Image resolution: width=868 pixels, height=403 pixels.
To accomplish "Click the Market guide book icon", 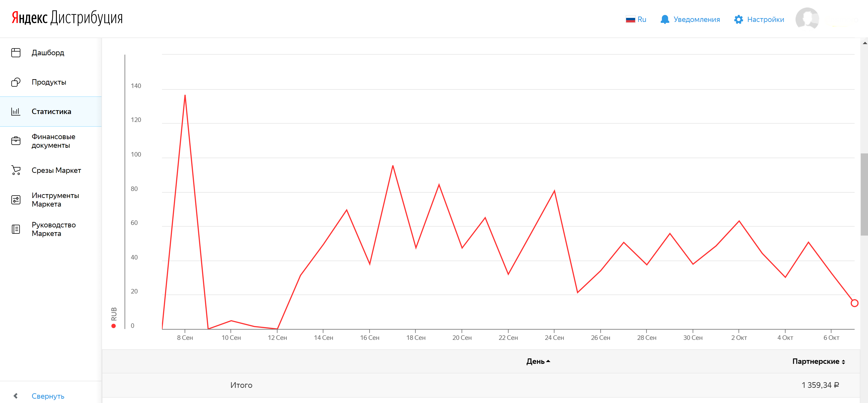I will click(16, 229).
